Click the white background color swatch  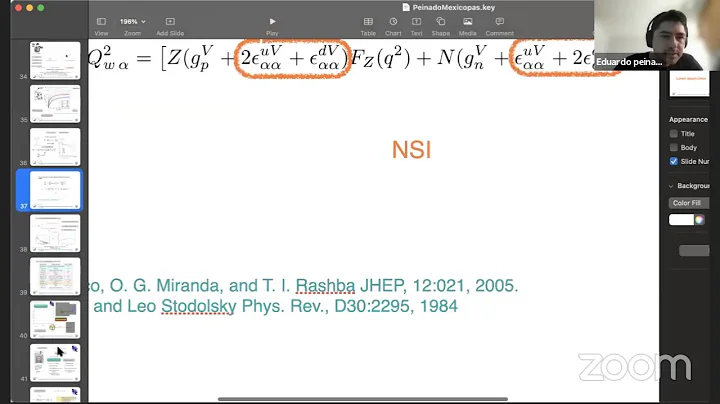point(681,220)
